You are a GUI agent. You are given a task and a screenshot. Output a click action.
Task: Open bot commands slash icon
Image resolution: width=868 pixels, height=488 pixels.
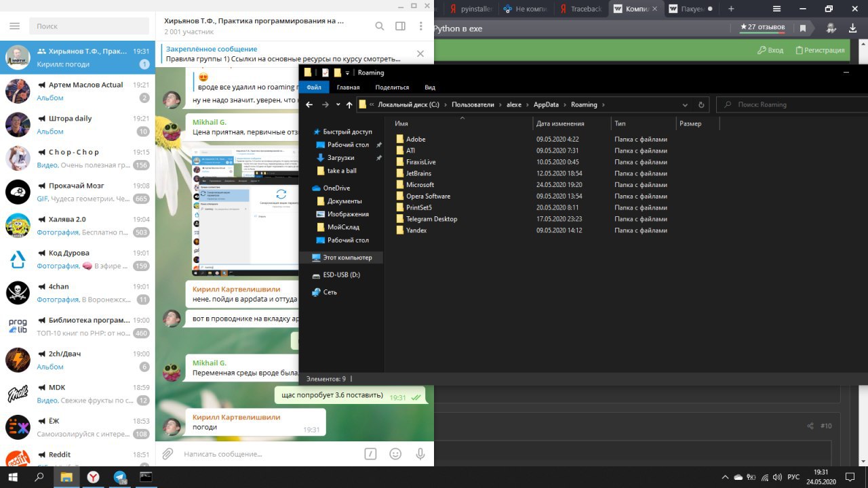370,453
